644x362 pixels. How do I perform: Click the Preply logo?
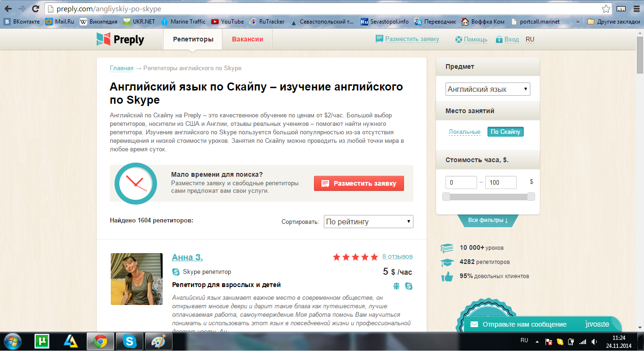tap(120, 39)
